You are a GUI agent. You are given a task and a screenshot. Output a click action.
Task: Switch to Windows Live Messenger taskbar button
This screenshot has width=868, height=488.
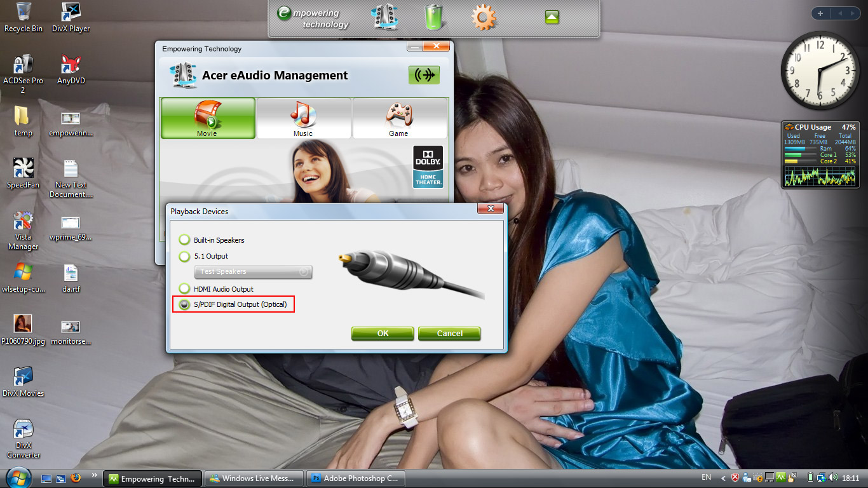[x=255, y=478]
